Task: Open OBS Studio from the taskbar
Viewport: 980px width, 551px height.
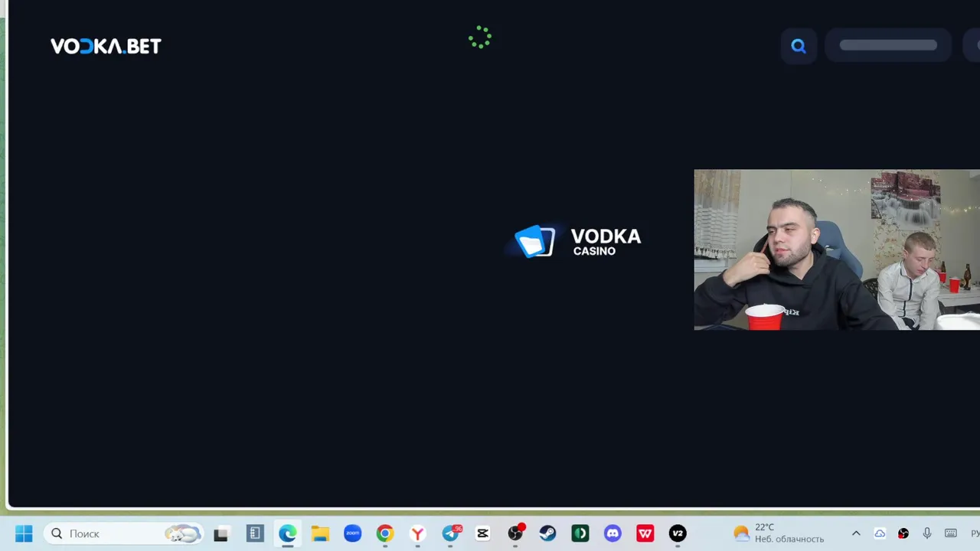Action: tap(515, 533)
